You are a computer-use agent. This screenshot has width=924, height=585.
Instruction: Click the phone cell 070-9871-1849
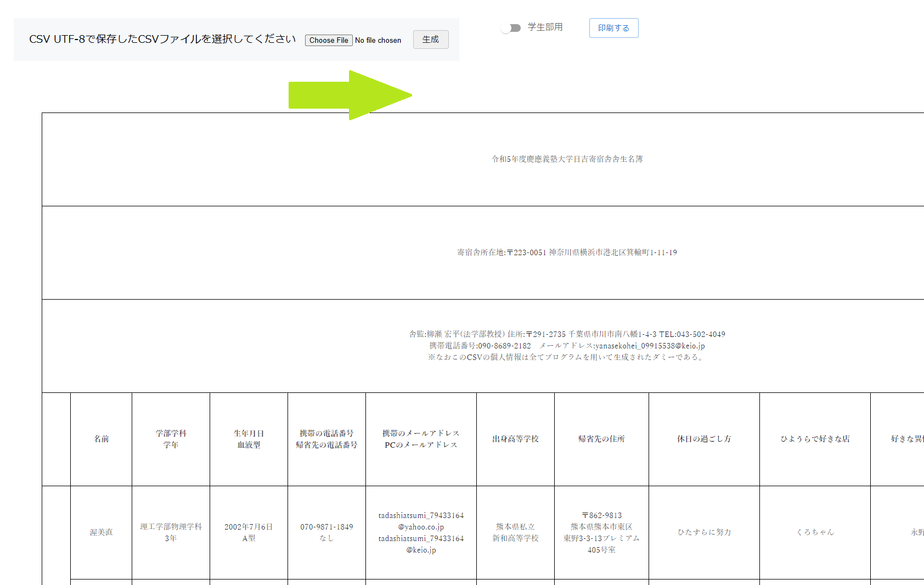click(327, 532)
